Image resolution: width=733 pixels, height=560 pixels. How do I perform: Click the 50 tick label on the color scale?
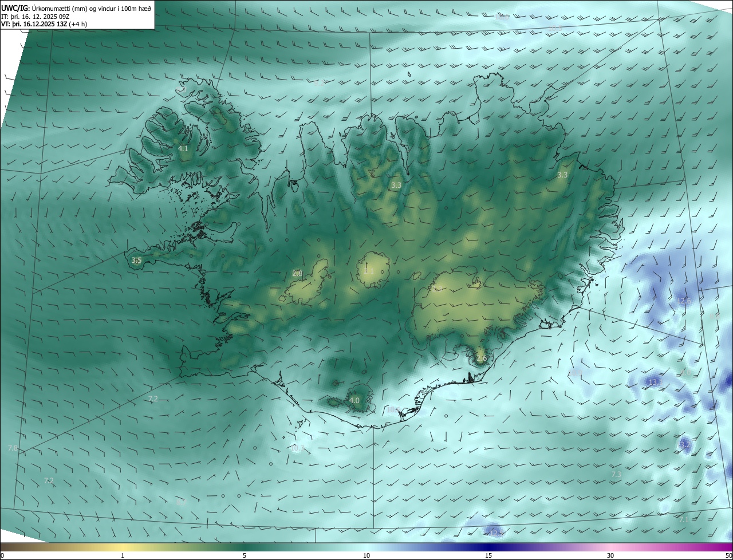tap(728, 556)
